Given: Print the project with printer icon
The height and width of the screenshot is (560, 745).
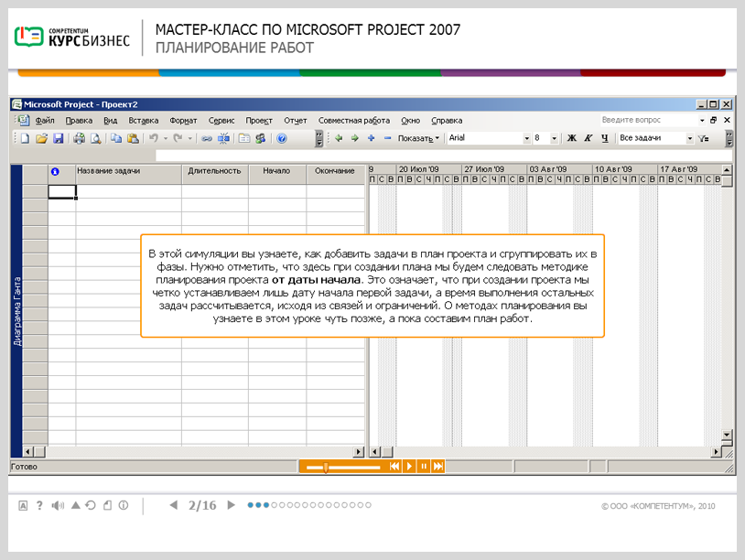Looking at the screenshot, I should [79, 138].
